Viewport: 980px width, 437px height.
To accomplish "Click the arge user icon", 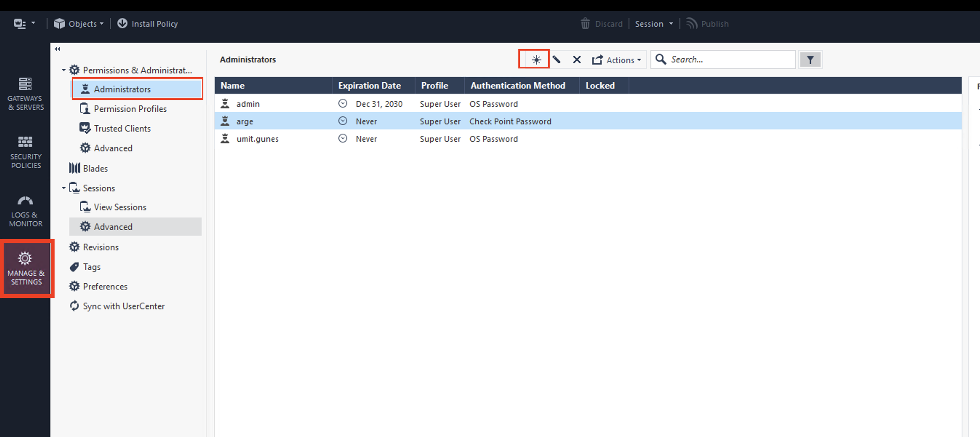I will [x=225, y=121].
